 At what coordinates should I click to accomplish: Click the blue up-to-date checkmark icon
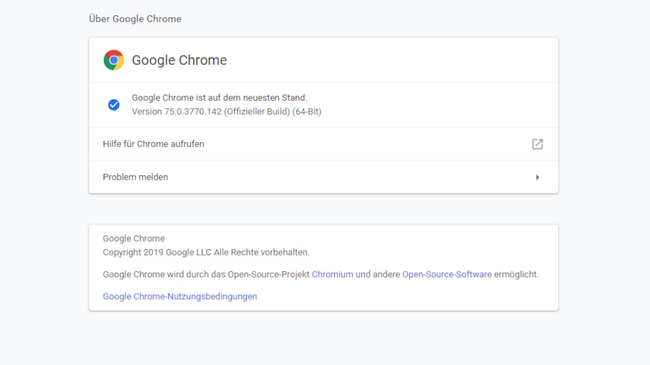[114, 105]
